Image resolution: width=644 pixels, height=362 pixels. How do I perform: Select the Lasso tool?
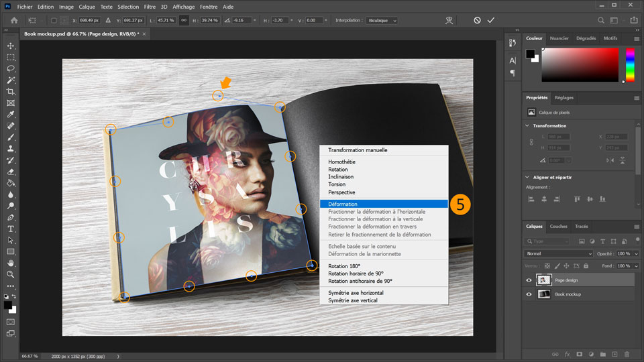tap(11, 68)
